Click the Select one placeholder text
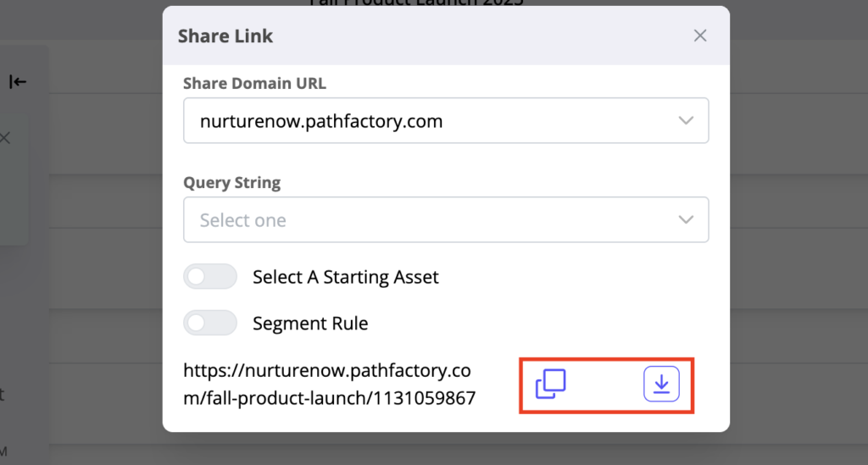868x465 pixels. (x=243, y=220)
